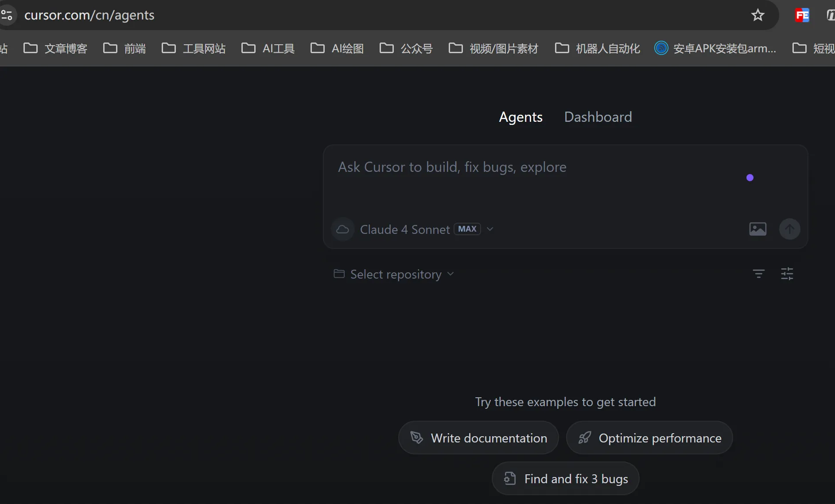Click the Write documentation example button
The height and width of the screenshot is (504, 835).
pos(478,438)
